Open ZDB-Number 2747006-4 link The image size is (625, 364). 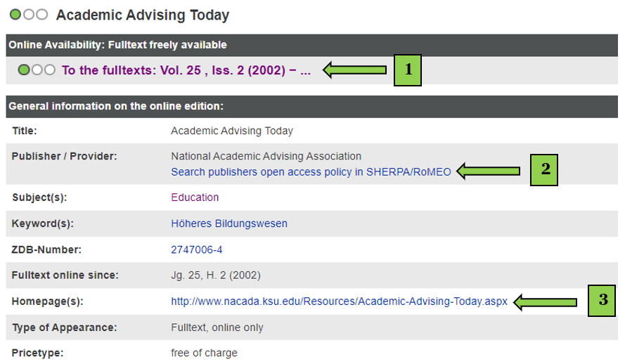tap(197, 249)
